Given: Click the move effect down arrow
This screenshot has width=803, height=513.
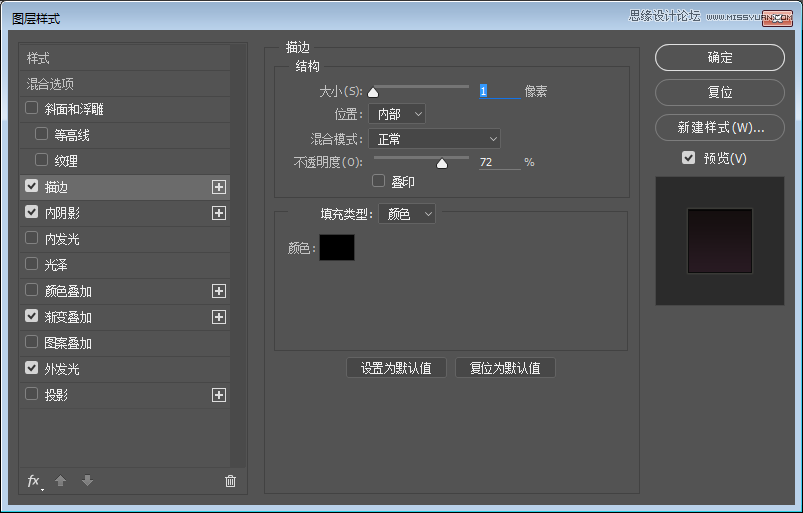Looking at the screenshot, I should point(87,481).
